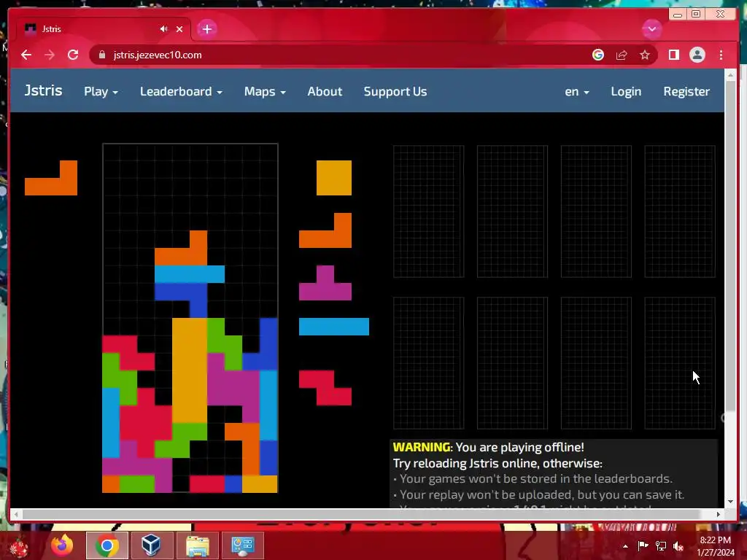Close the Jstris browser tab
This screenshot has width=747, height=560.
pos(179,29)
